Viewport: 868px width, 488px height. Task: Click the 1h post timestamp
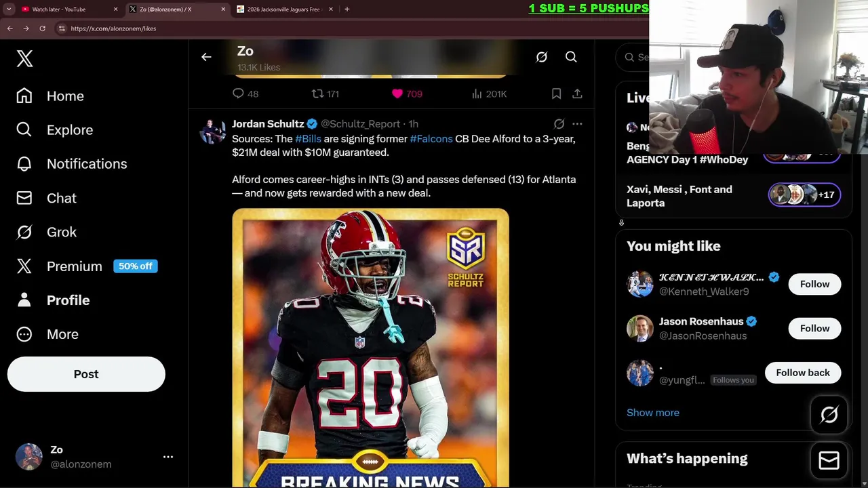413,124
